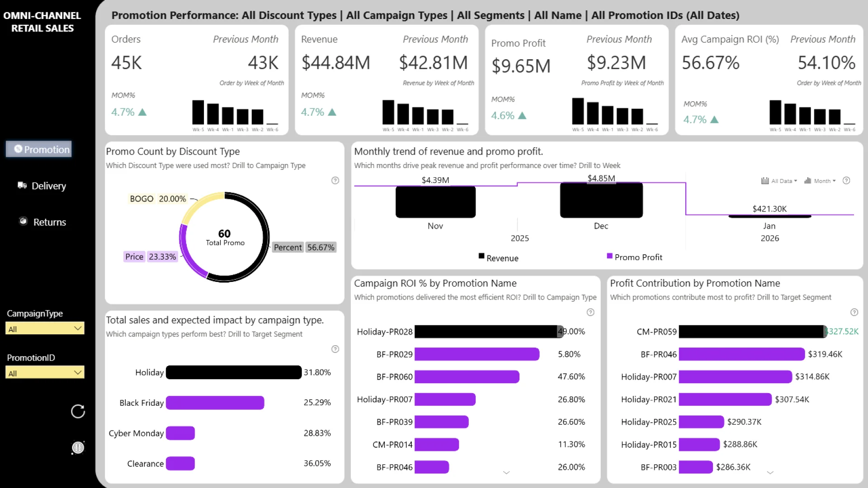The width and height of the screenshot is (868, 488).
Task: Open the CampaignType dropdown
Action: [x=44, y=328]
